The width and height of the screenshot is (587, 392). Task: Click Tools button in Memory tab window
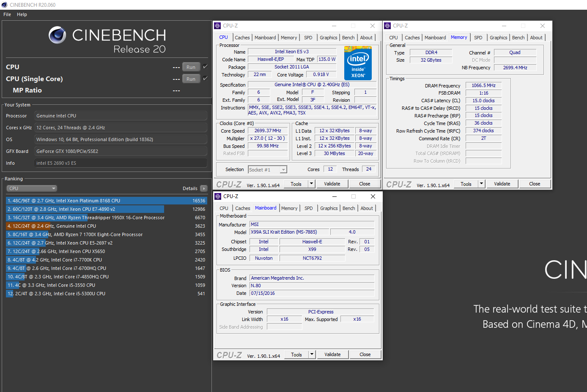click(466, 184)
